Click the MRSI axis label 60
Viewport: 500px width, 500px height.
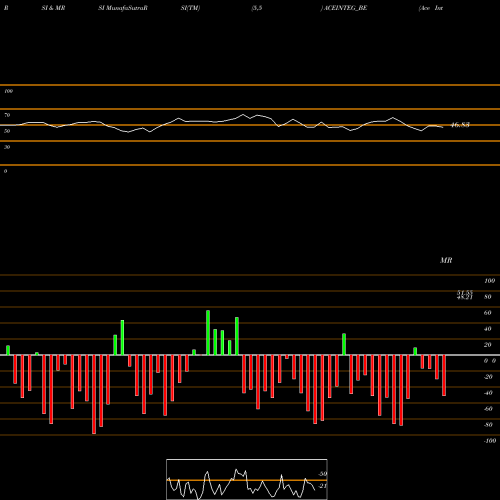coord(487,313)
